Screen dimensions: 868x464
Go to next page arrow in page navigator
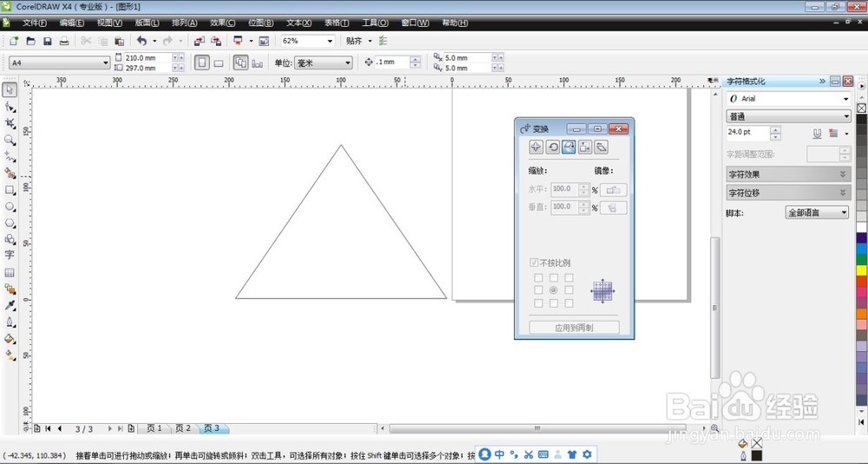[x=109, y=428]
